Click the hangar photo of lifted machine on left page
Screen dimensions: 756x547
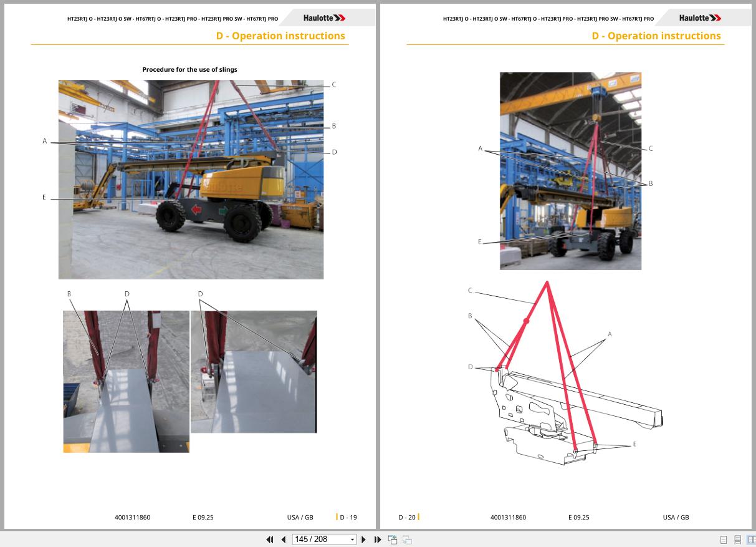(191, 179)
